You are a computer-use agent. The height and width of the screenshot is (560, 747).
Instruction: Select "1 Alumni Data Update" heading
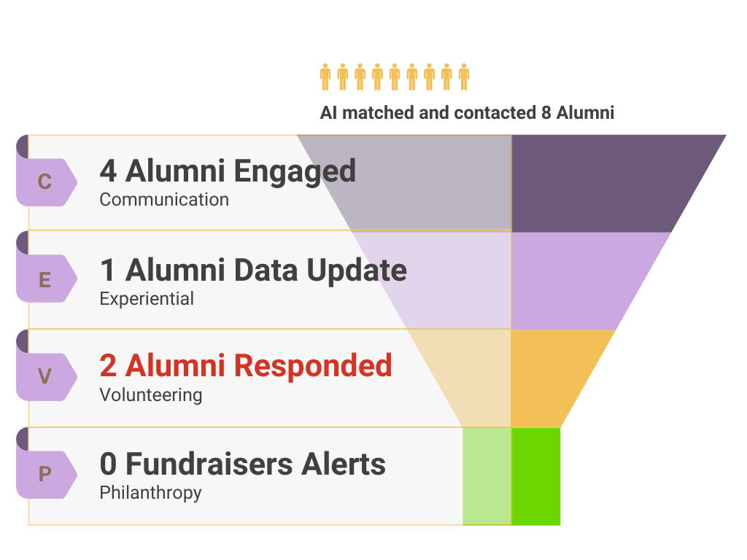tap(253, 271)
